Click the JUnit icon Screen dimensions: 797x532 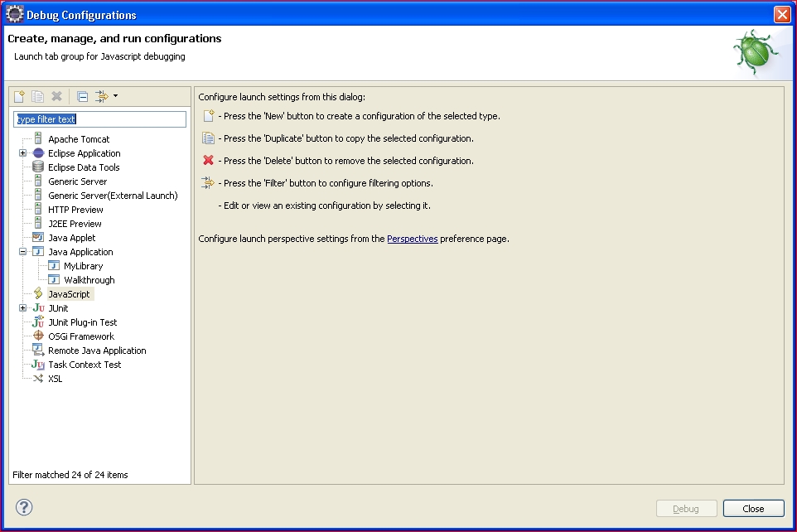pos(39,308)
